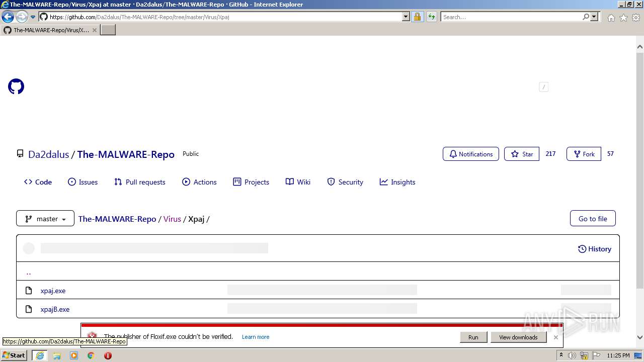
Task: Open Windows Explorer folder taskbar icon
Action: (x=57, y=355)
